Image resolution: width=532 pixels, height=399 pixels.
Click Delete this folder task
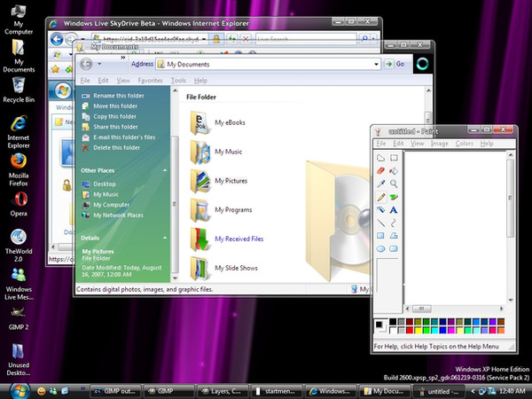point(116,147)
